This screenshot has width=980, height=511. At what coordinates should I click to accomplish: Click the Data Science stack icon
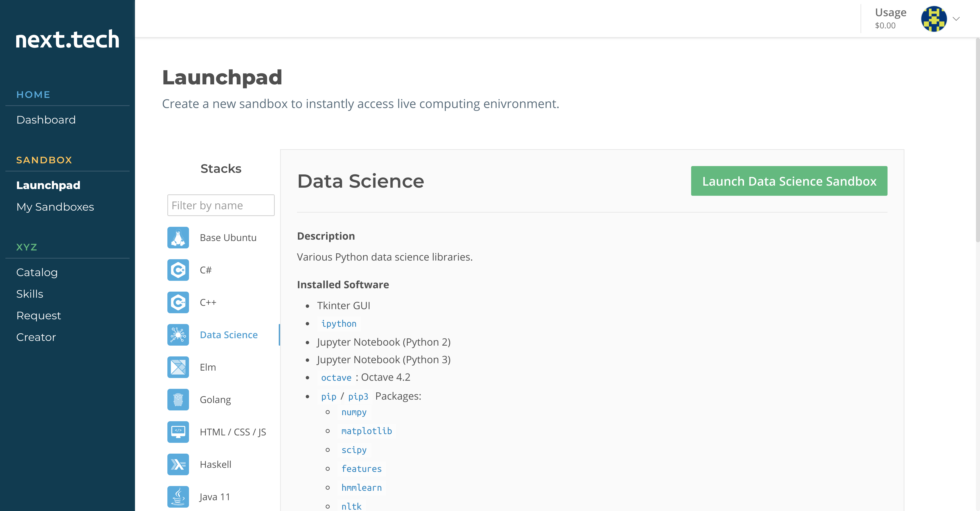coord(178,335)
